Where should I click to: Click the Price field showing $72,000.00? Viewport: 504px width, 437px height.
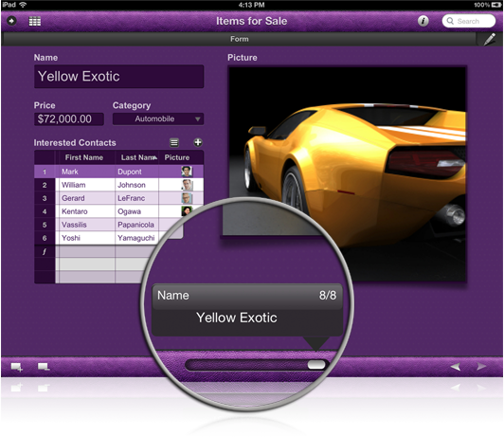(69, 119)
